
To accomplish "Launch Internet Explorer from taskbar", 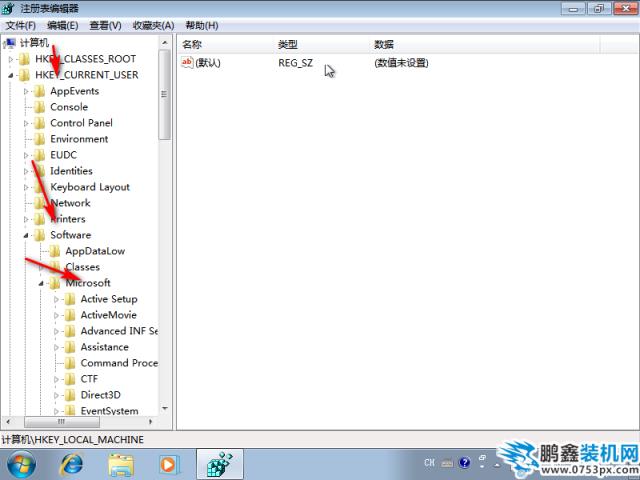I will [71, 464].
